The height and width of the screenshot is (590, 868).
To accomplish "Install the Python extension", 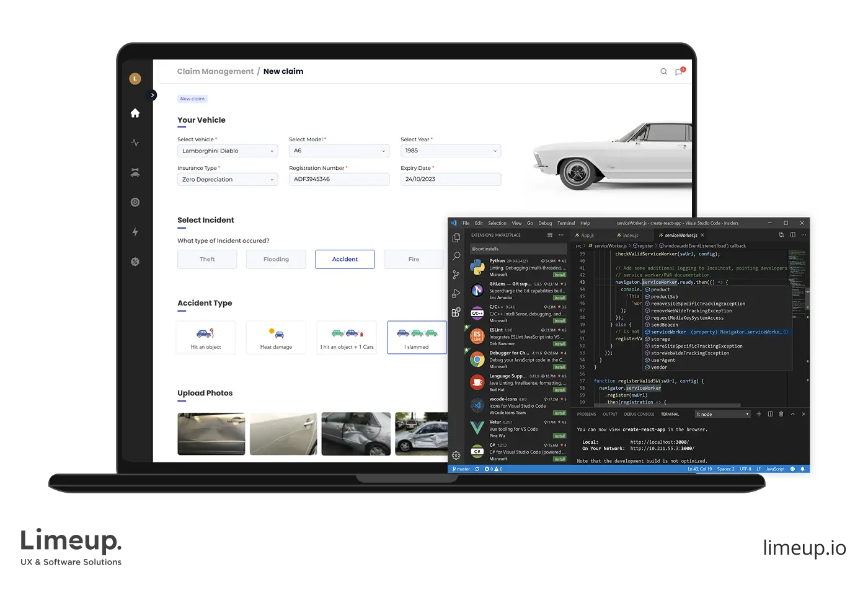I will (x=559, y=275).
